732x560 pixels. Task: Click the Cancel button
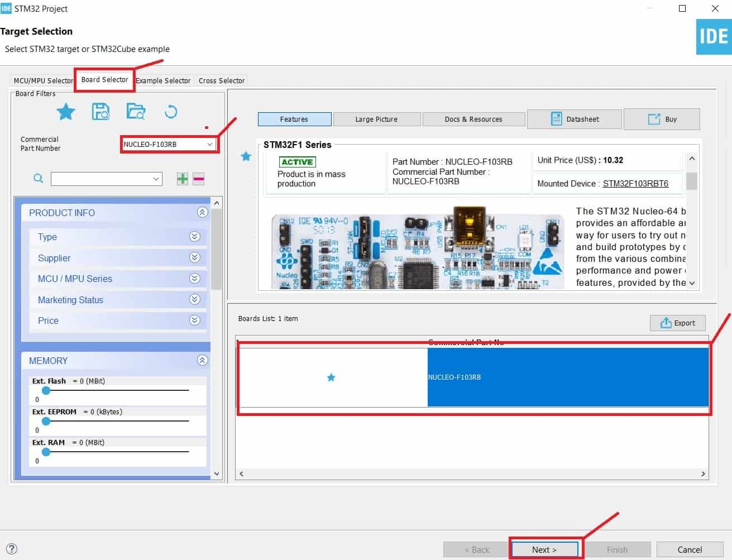[x=690, y=549]
